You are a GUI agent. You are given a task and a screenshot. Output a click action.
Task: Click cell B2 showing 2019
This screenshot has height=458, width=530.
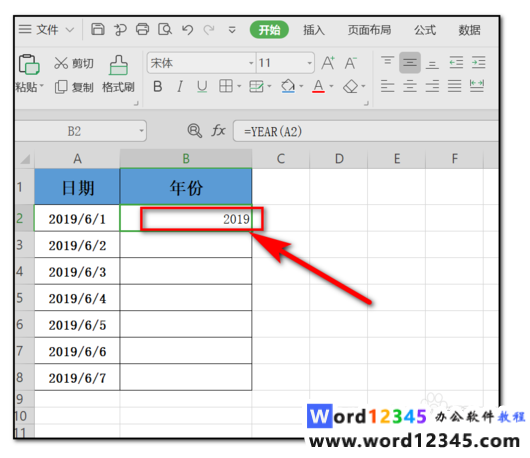tap(186, 219)
